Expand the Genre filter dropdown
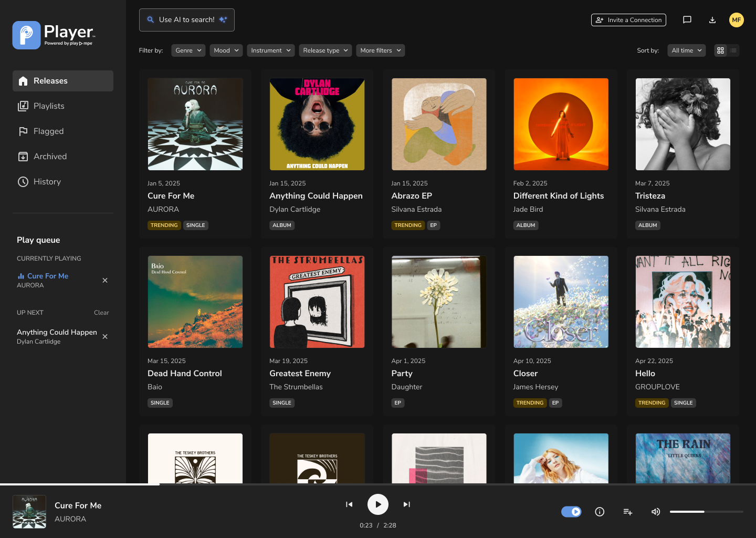 (188, 50)
